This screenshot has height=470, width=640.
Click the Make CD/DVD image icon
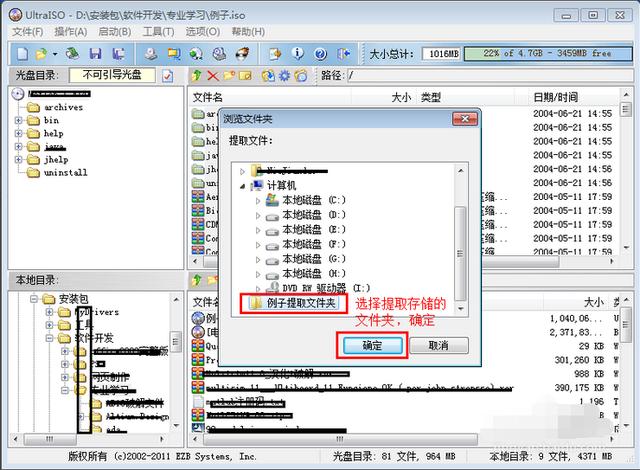click(151, 53)
